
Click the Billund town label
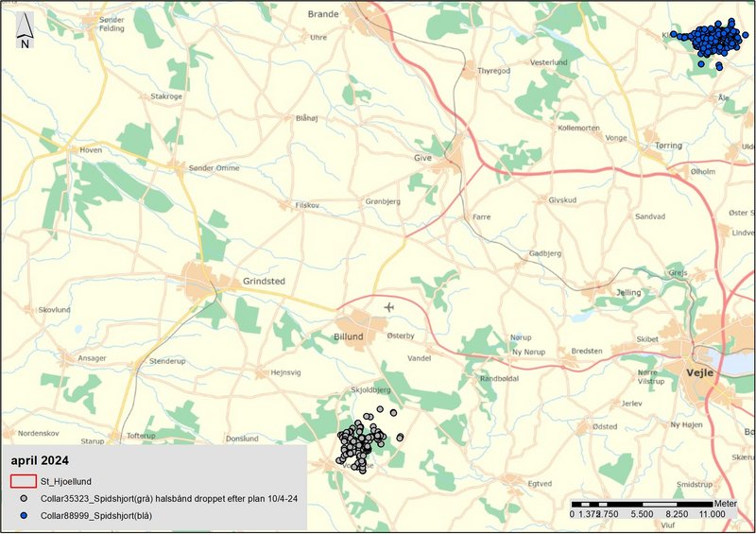pyautogui.click(x=350, y=335)
